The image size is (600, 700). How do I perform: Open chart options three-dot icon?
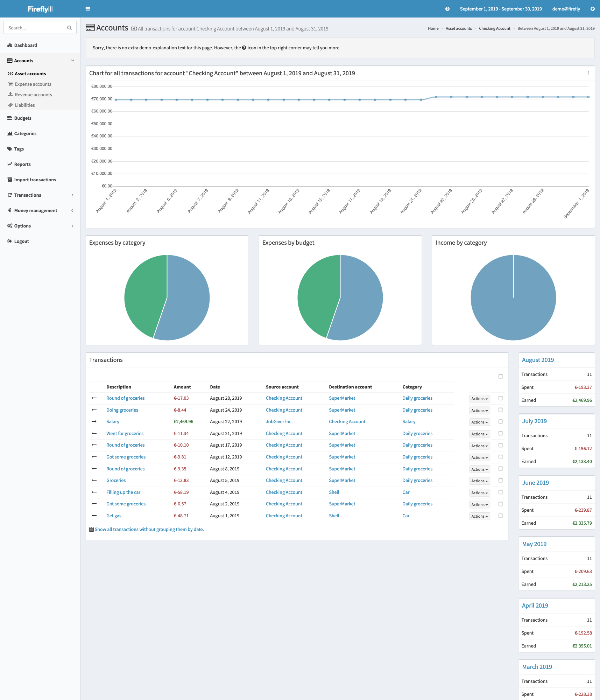tap(588, 73)
